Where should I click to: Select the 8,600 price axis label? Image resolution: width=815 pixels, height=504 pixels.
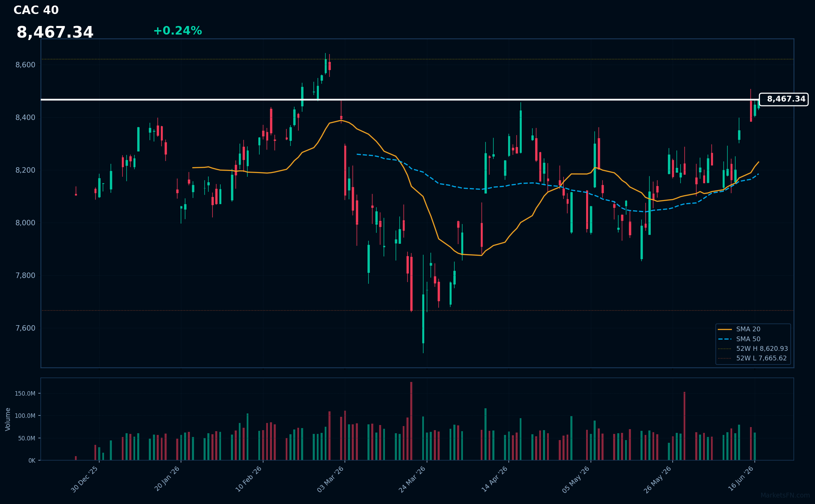[x=25, y=65]
